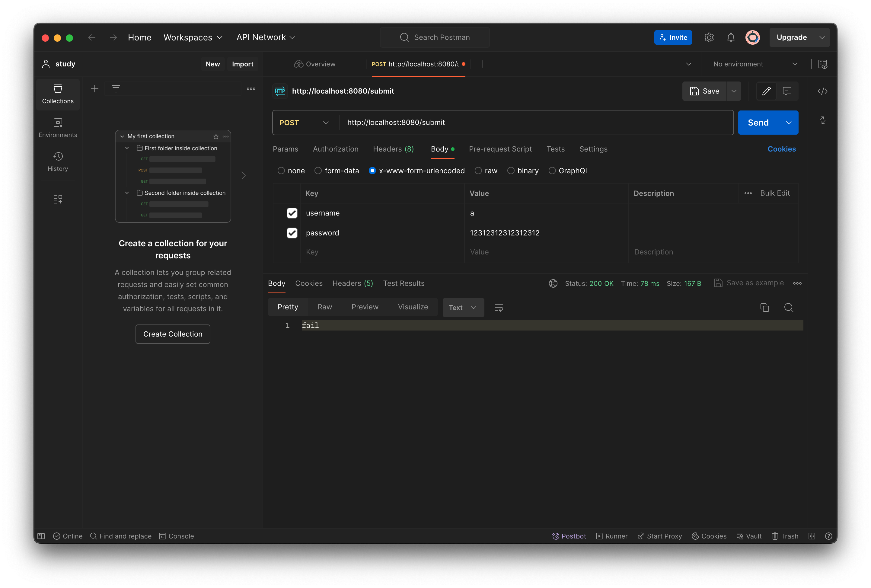The height and width of the screenshot is (588, 871).
Task: Open the code snippet panel
Action: click(x=823, y=91)
